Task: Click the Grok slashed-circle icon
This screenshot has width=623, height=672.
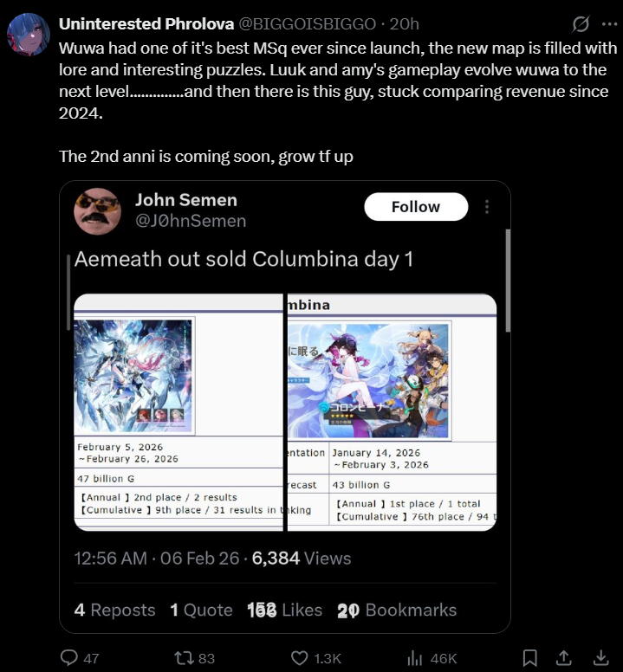Action: [x=581, y=24]
